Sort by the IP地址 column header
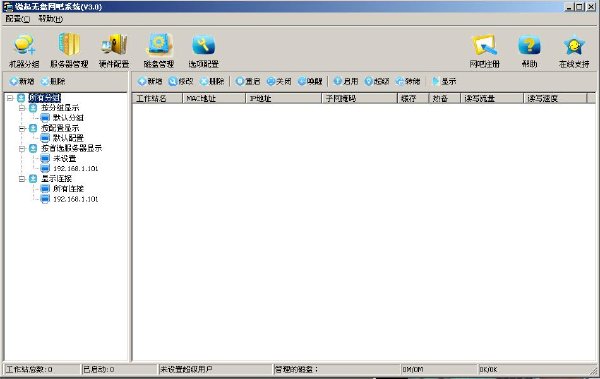This screenshot has height=379, width=600. tap(284, 98)
